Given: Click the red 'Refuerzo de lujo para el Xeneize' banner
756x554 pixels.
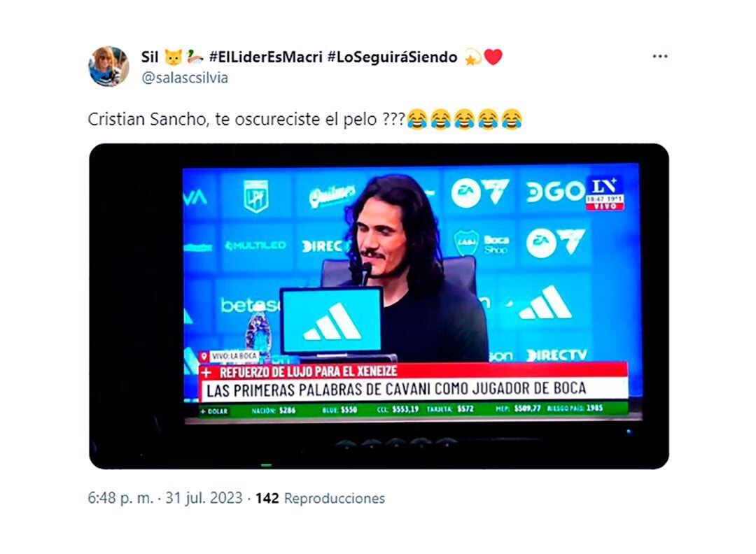Looking at the screenshot, I should 413,371.
